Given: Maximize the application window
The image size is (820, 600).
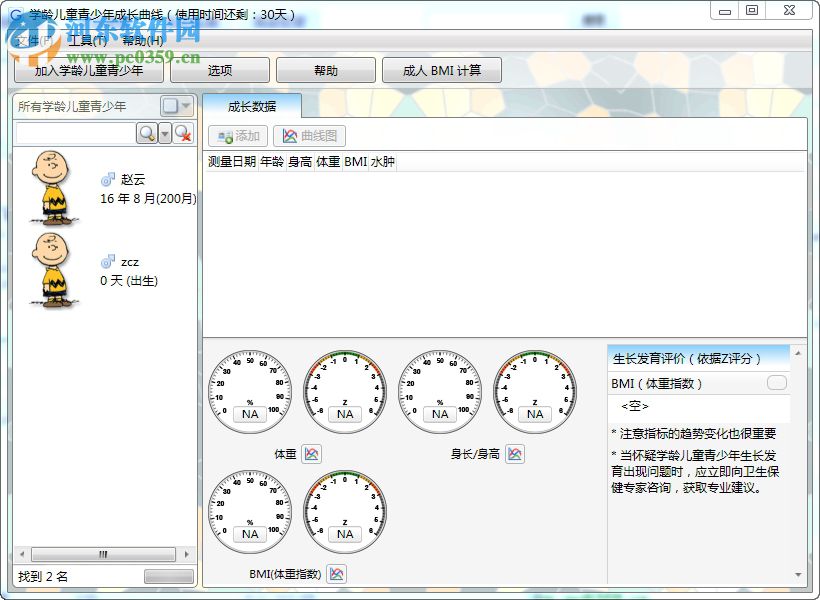Looking at the screenshot, I should click(x=752, y=11).
